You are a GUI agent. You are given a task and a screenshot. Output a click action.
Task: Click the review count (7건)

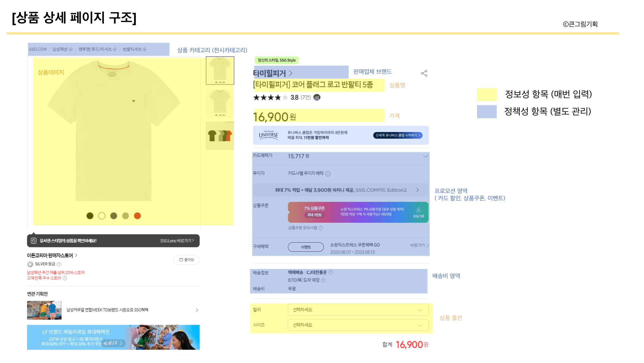[x=306, y=97]
